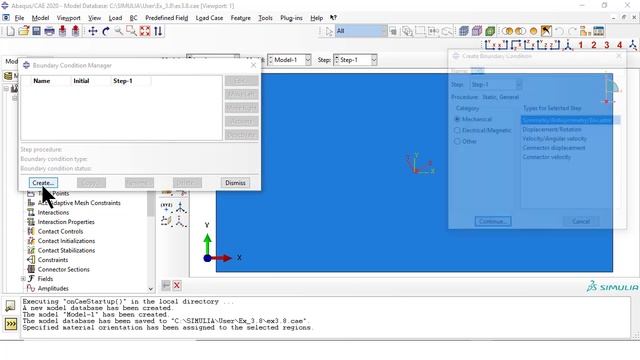Screen dimensions: 640x360
Task: Click Create button in Boundary Condition Manager
Action: pos(43,183)
